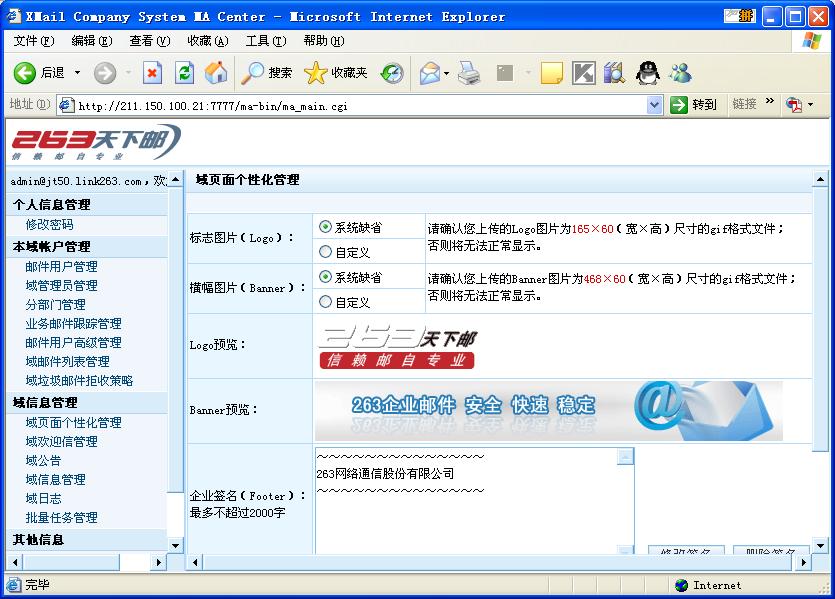Select 系统缺省 radio for Banner image

pos(325,277)
